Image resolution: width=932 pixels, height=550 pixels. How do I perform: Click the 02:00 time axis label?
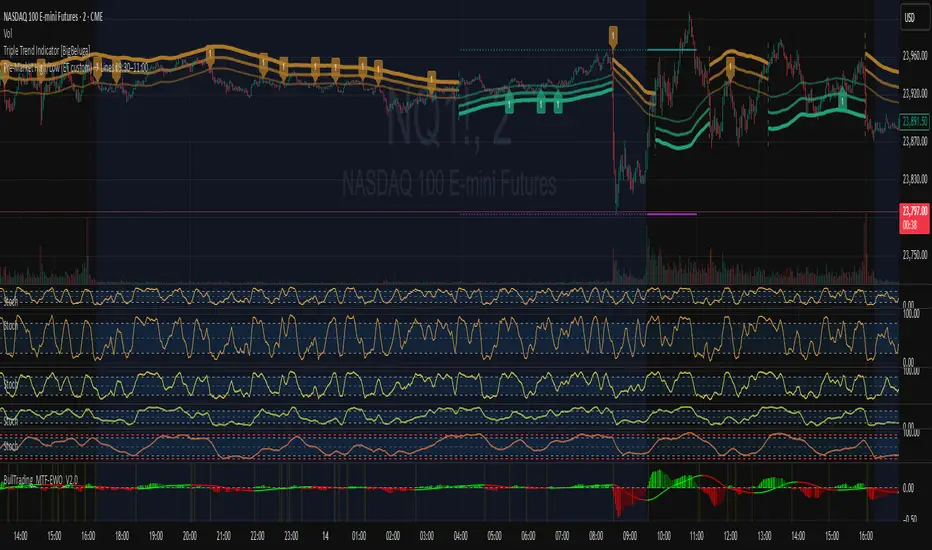click(x=393, y=536)
